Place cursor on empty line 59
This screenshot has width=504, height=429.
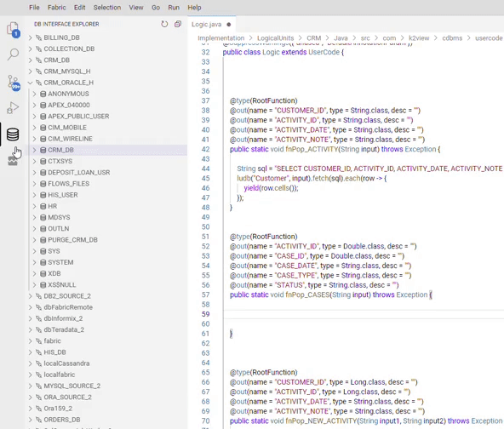(364, 314)
